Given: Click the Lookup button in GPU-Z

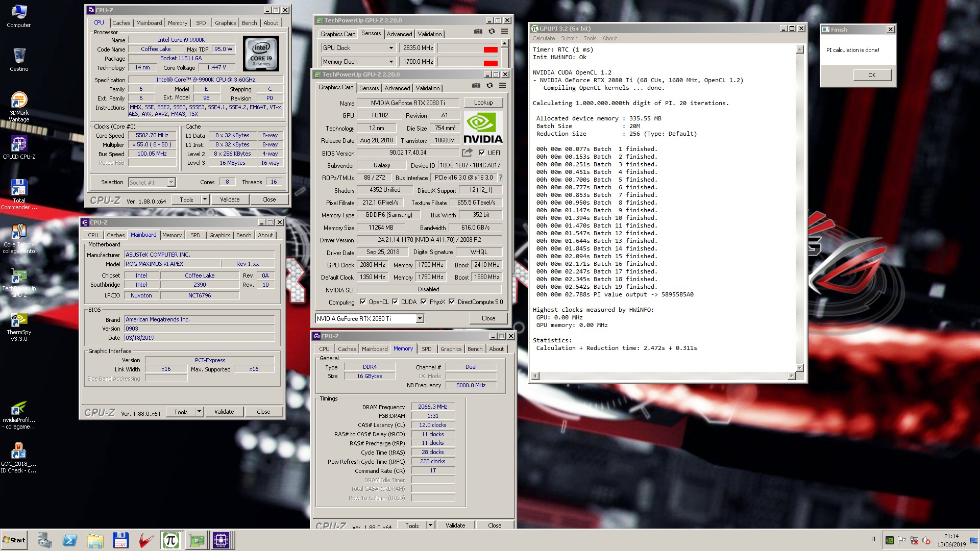Looking at the screenshot, I should point(483,103).
